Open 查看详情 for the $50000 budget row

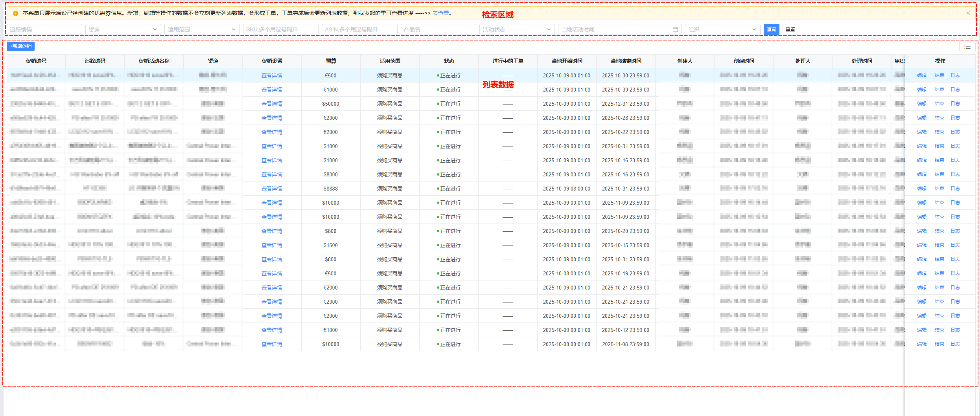pyautogui.click(x=272, y=104)
